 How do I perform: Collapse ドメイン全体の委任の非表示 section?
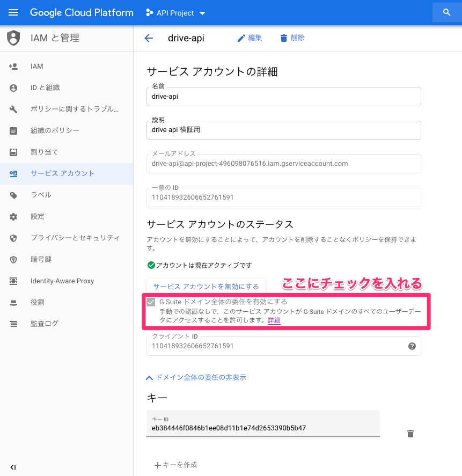pos(196,377)
